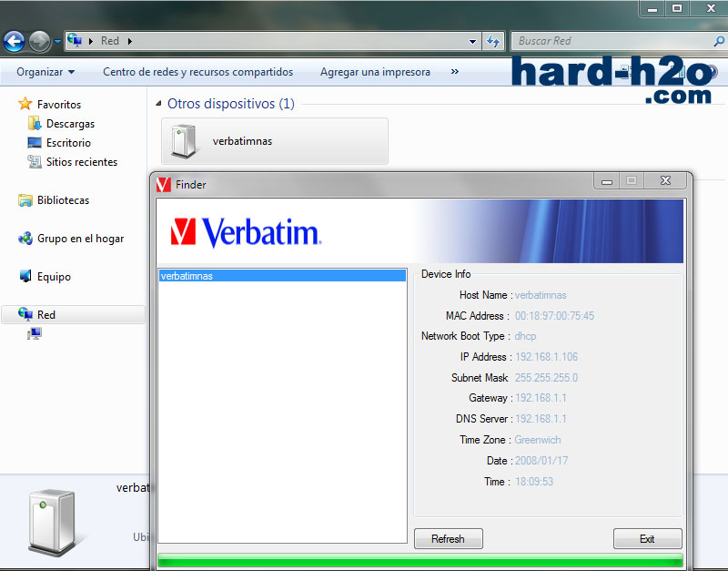
Task: Click the green progress bar in Finder
Action: [420, 560]
